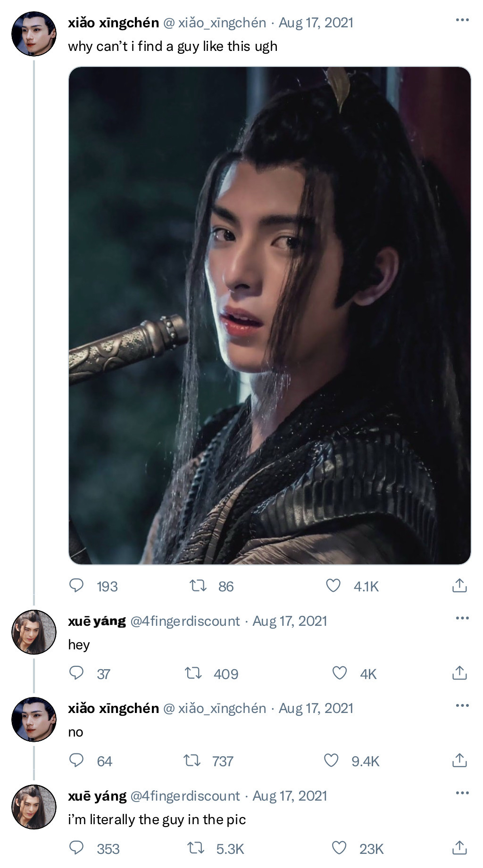Reply to the "why can't i find" tweet
Image resolution: width=483 pixels, height=868 pixels.
coord(76,586)
